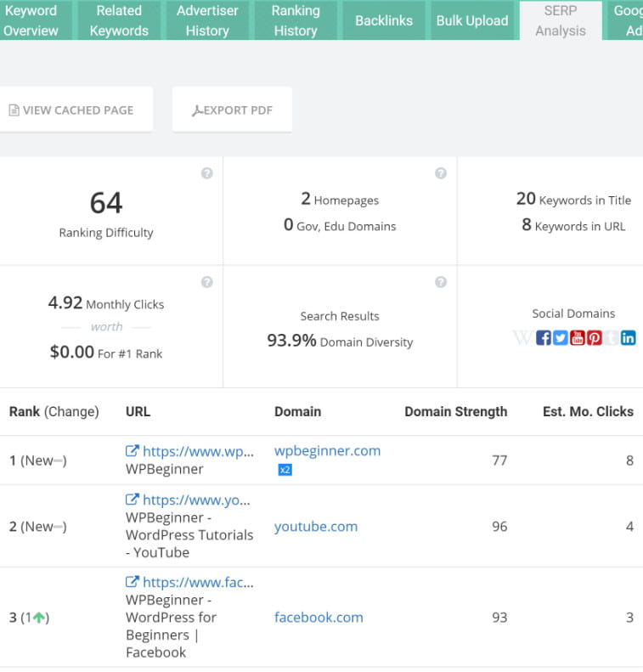Open help icon for Ranking Difficulty

coord(207,173)
